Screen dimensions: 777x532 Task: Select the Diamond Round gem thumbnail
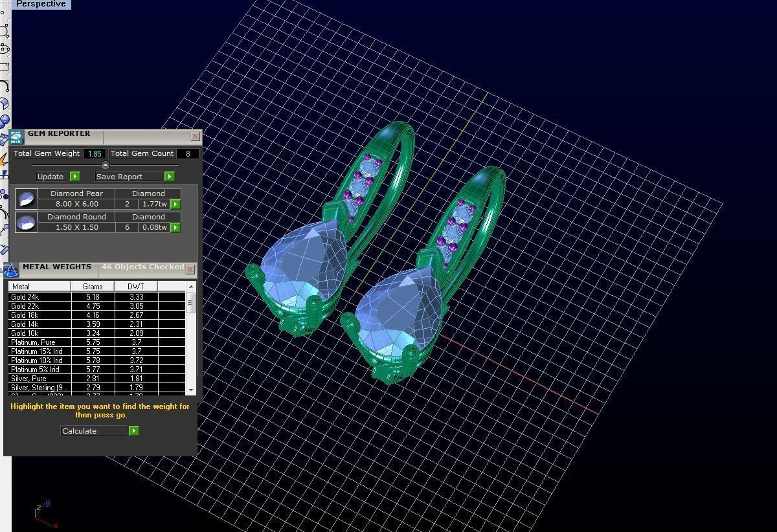27,222
